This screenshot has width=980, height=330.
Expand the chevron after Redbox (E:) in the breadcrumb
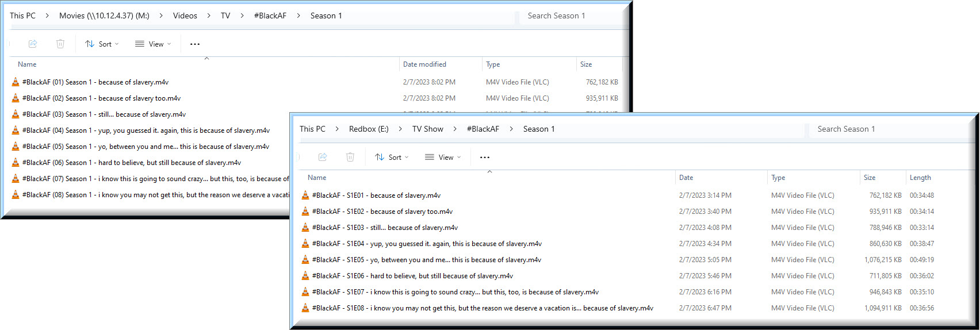[x=400, y=129]
